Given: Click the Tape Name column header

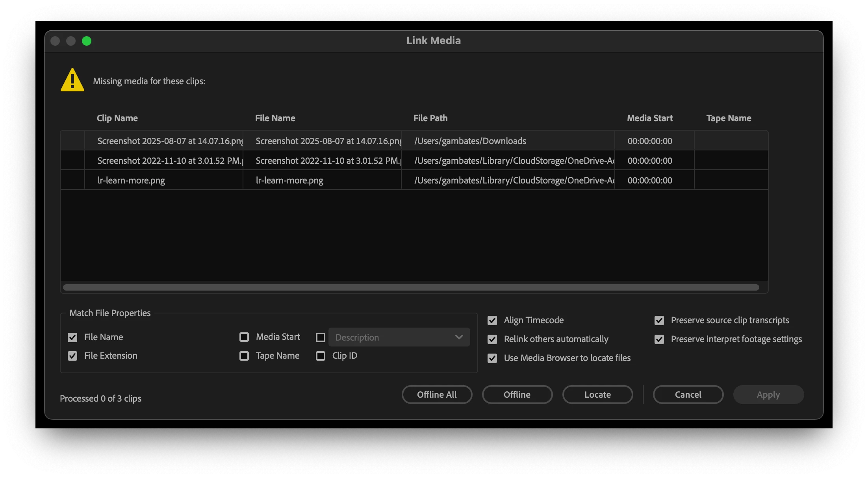Looking at the screenshot, I should coord(729,118).
